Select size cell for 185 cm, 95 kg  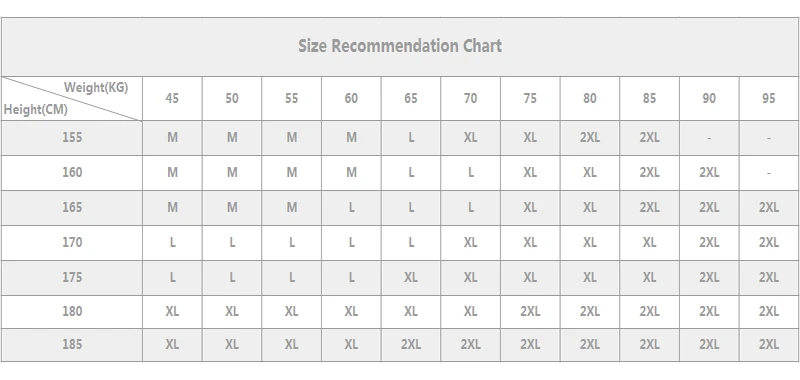pos(769,344)
